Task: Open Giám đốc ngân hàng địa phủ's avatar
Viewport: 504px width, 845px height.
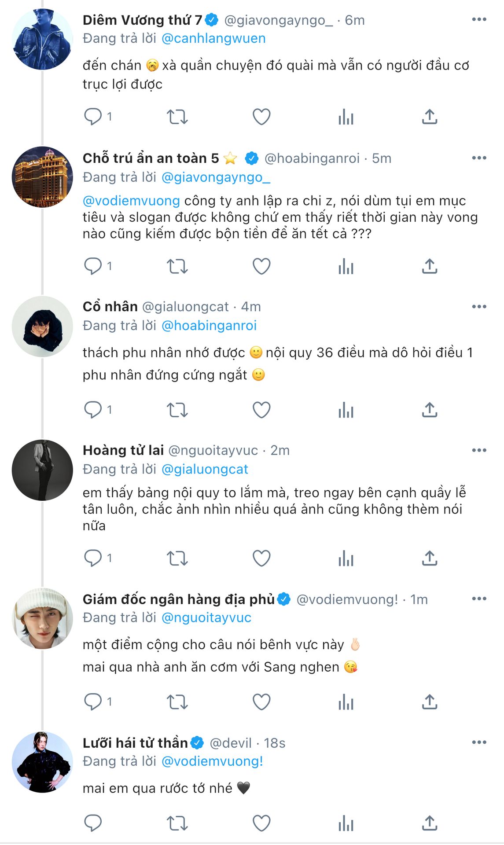Action: 42,618
